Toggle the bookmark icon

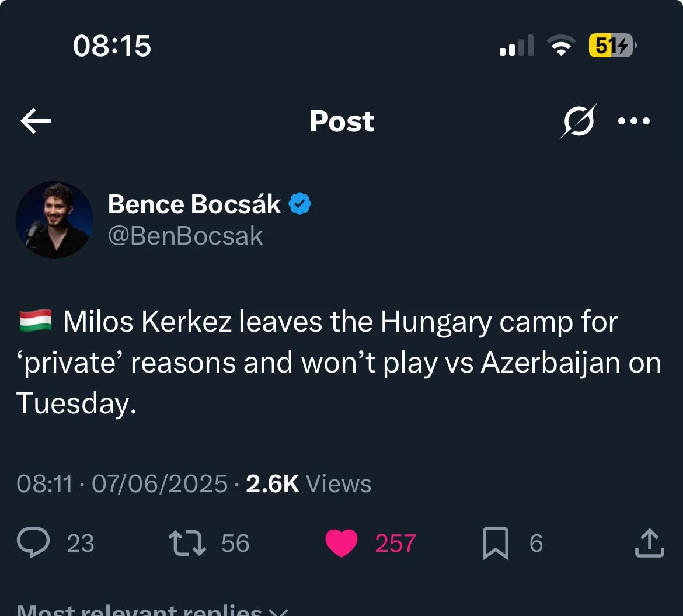pos(496,543)
